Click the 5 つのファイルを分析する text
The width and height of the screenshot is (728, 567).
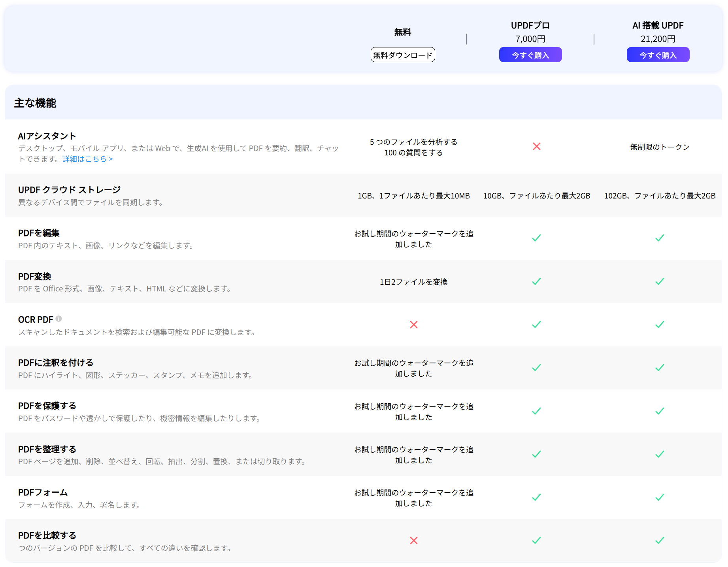(x=414, y=142)
